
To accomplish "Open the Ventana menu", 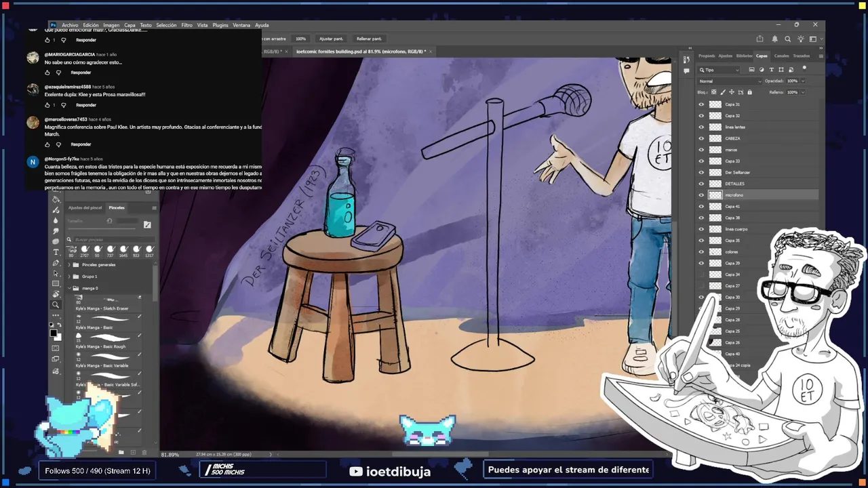I will click(x=241, y=25).
